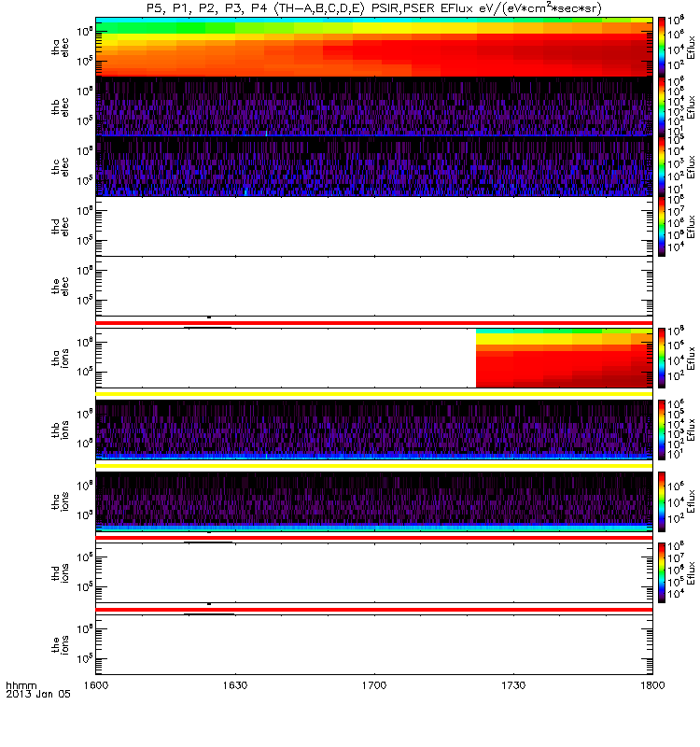The width and height of the screenshot is (700, 747).
Task: Click the Eflux label beside tha ions color bar
Action: point(691,358)
